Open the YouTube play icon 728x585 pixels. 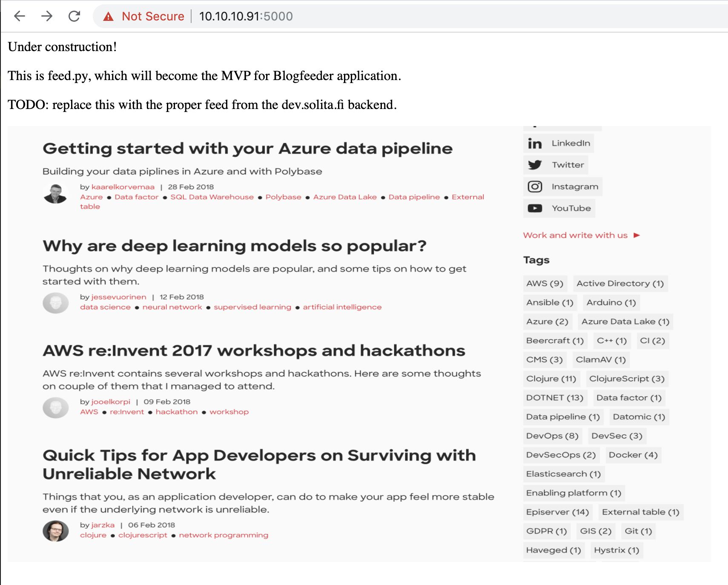535,208
